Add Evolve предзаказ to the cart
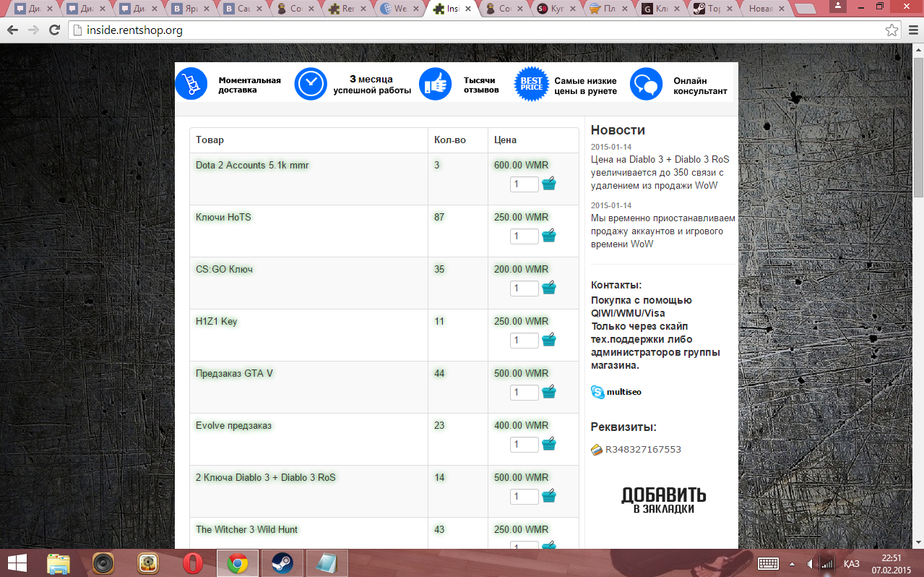Screen dimensions: 924x577 coord(549,444)
